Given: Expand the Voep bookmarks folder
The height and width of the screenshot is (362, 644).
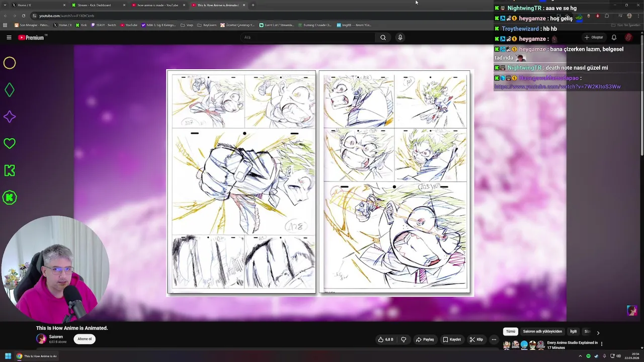Looking at the screenshot, I should (x=187, y=25).
